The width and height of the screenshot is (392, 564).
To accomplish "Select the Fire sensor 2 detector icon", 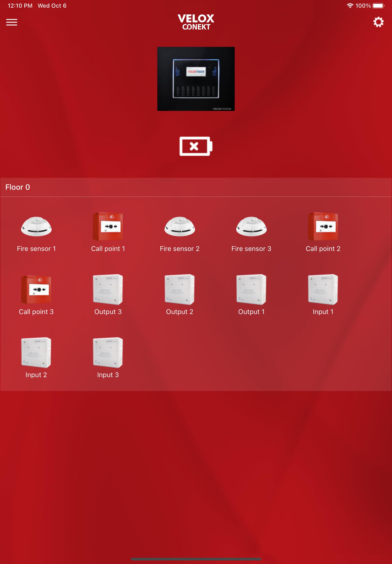I will pyautogui.click(x=180, y=226).
